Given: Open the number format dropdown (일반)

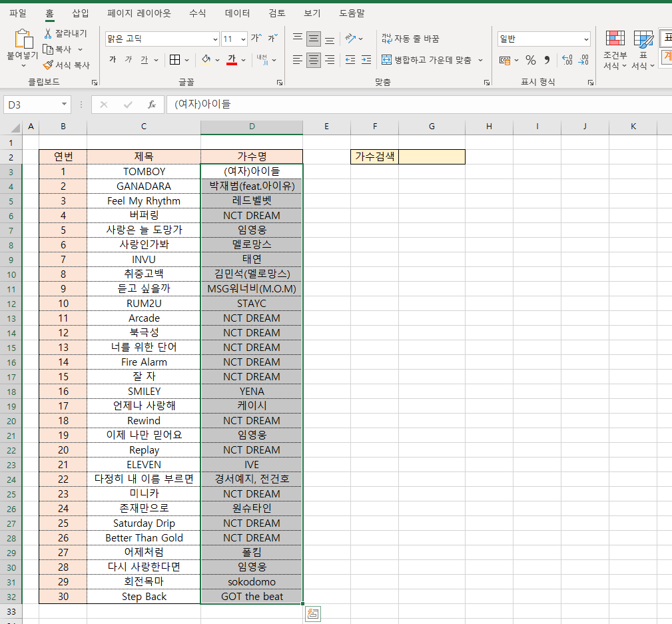Looking at the screenshot, I should (x=586, y=39).
